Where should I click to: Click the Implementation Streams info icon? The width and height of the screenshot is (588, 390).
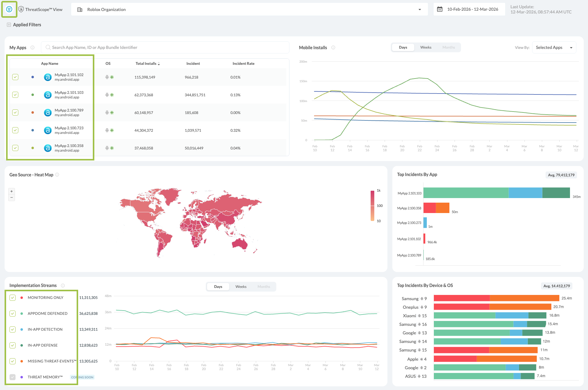63,285
